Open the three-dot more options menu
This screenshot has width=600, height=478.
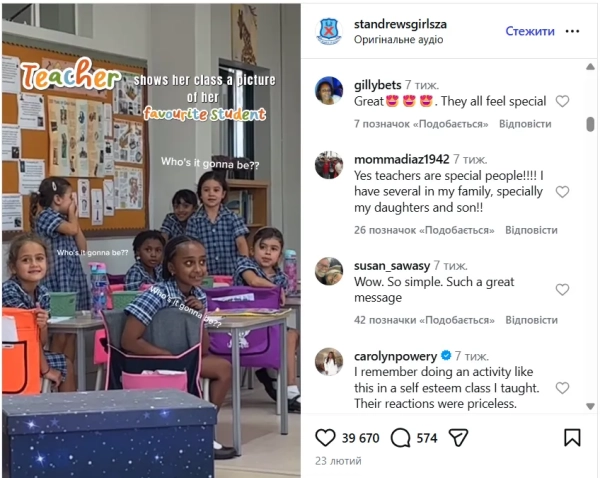pyautogui.click(x=572, y=31)
